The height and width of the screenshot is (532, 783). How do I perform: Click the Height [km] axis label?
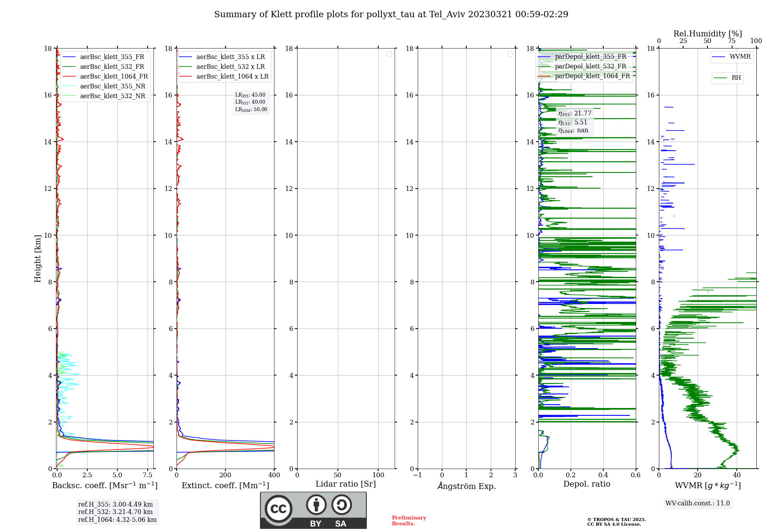pyautogui.click(x=38, y=259)
